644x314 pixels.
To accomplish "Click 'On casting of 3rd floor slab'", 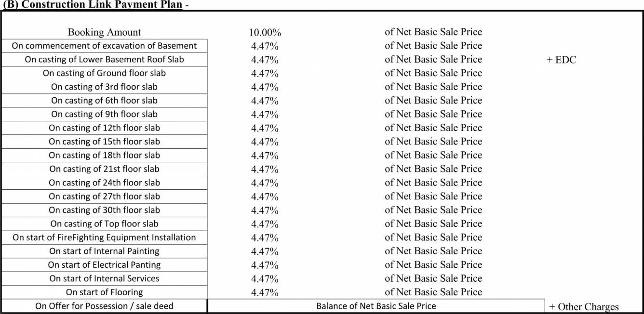I will [x=104, y=87].
